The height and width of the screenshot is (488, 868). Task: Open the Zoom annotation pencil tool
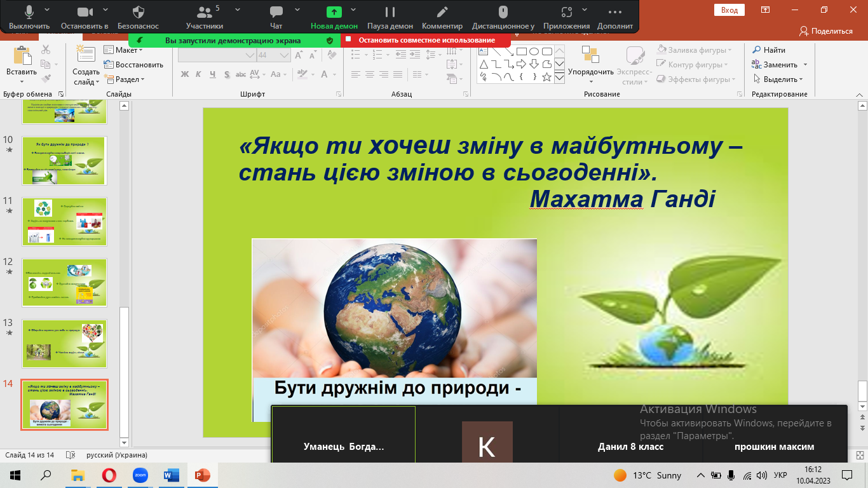[442, 12]
